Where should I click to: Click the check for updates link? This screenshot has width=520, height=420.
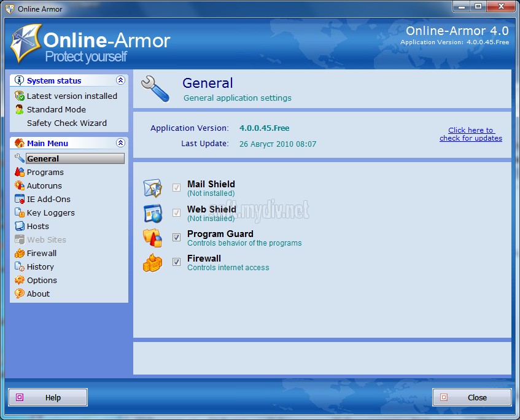(x=471, y=134)
